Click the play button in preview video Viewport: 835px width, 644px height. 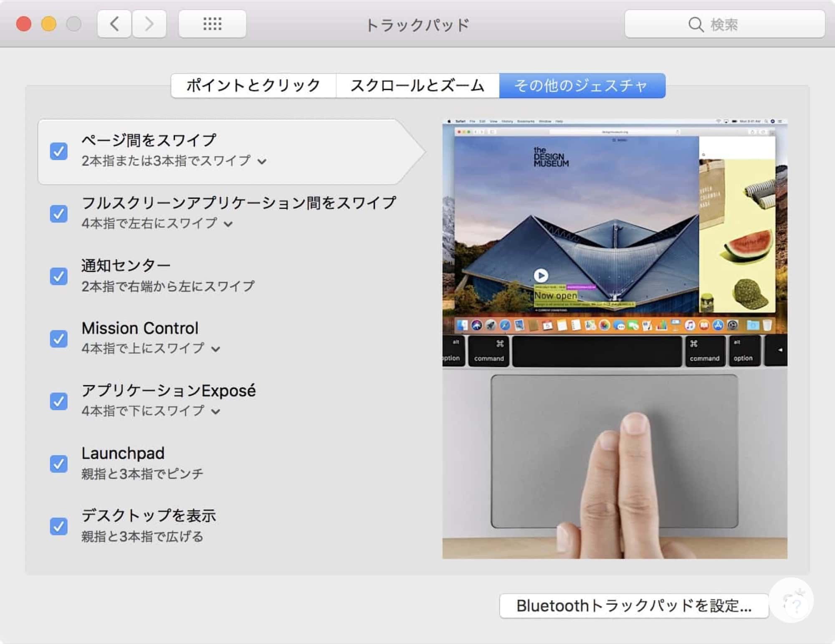coord(541,275)
